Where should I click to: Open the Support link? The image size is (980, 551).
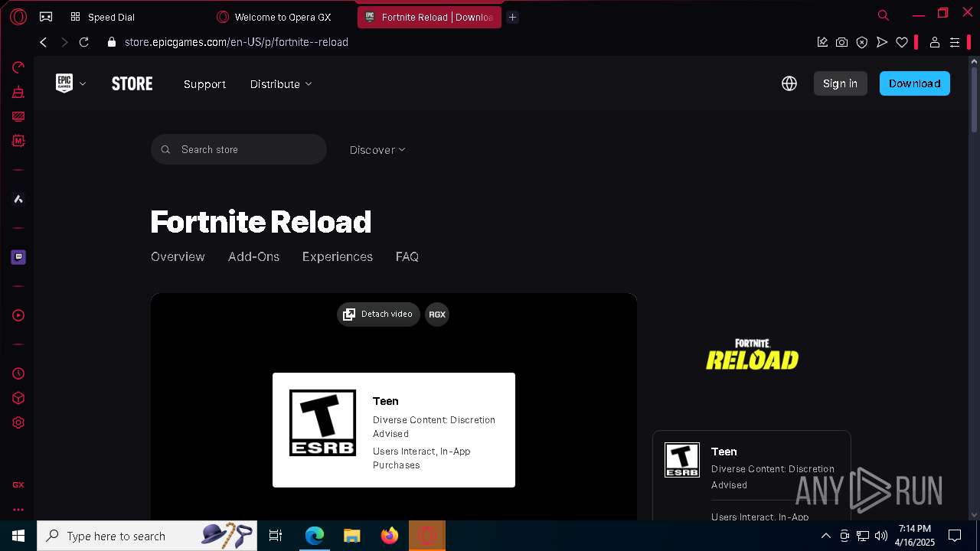click(x=204, y=84)
